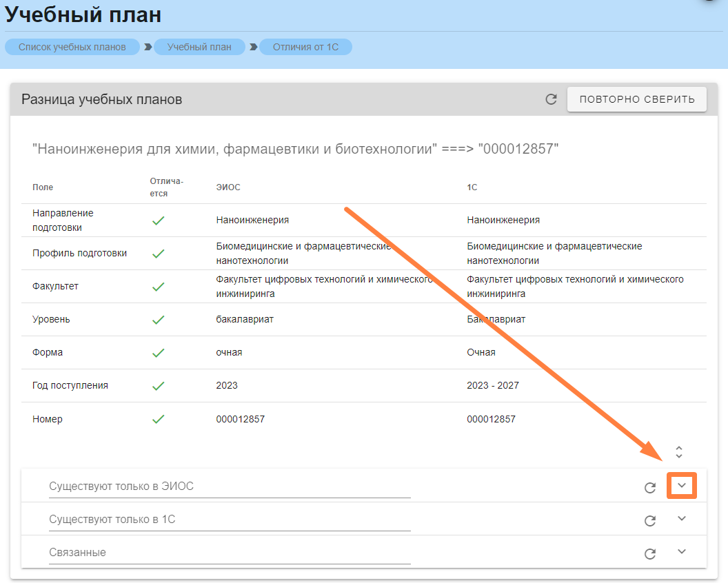Screen dimensions: 728x583
Task: Click the Связанные search field
Action: point(229,553)
